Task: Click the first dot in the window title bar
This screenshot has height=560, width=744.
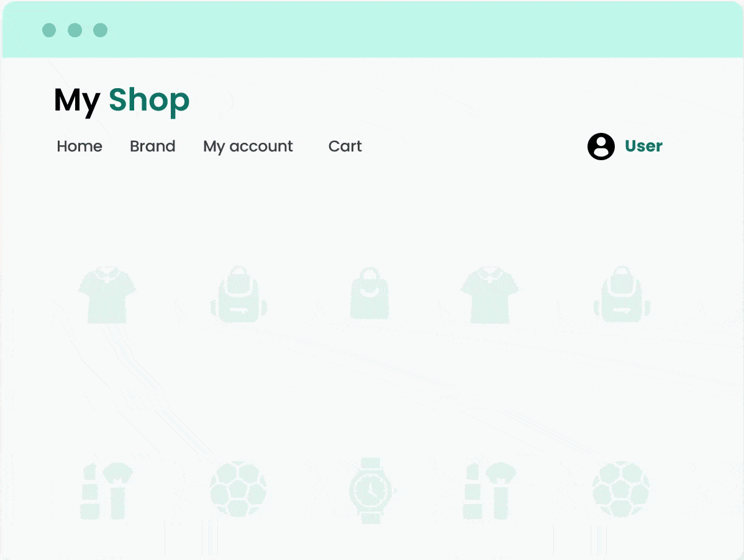Action: [49, 30]
